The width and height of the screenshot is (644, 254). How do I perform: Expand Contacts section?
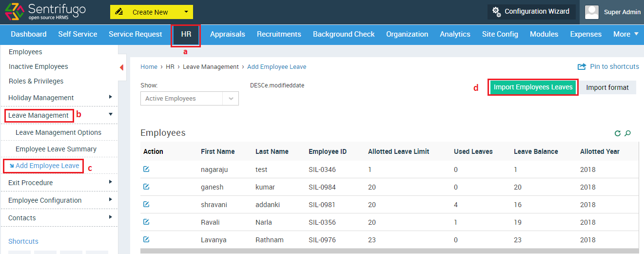(x=59, y=218)
